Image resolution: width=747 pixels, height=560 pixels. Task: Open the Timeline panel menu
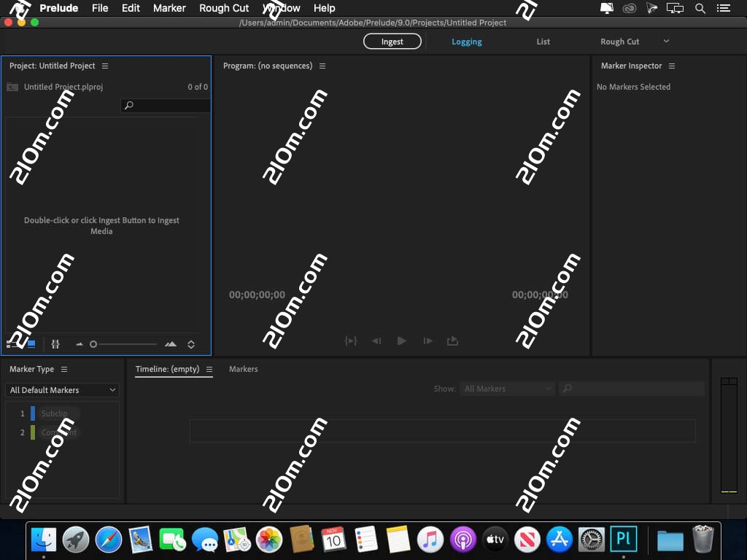(x=209, y=369)
